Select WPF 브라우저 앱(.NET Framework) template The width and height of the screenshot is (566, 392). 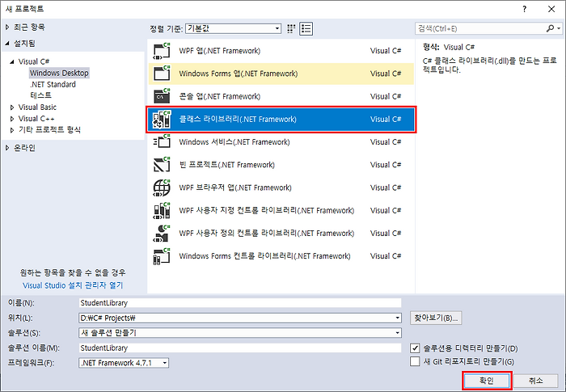(281, 188)
